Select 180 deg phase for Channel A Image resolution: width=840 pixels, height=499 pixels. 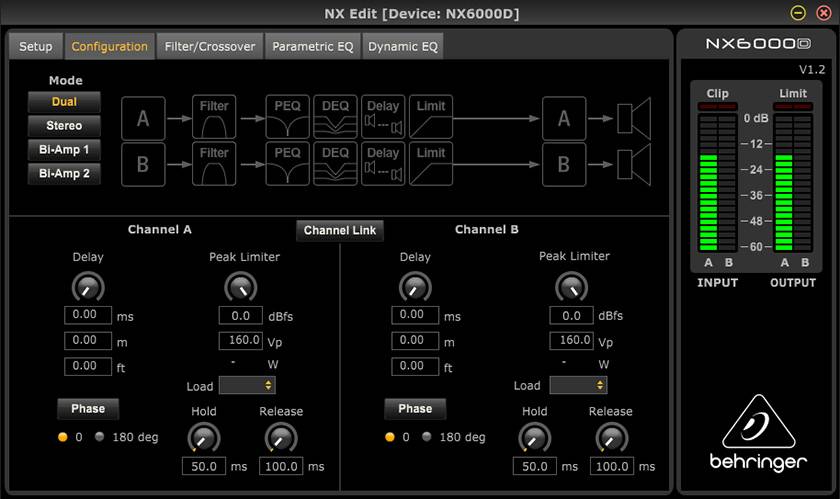pos(101,437)
